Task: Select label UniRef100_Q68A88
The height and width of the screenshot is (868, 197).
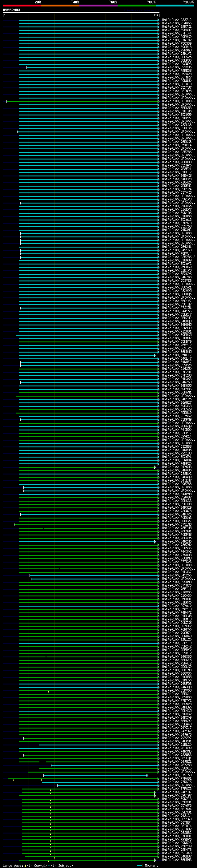Action: pos(177,162)
